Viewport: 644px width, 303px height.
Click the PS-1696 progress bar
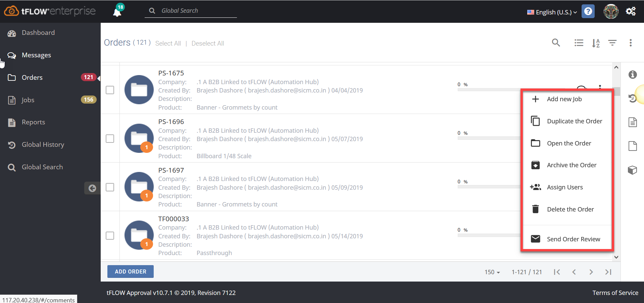489,138
